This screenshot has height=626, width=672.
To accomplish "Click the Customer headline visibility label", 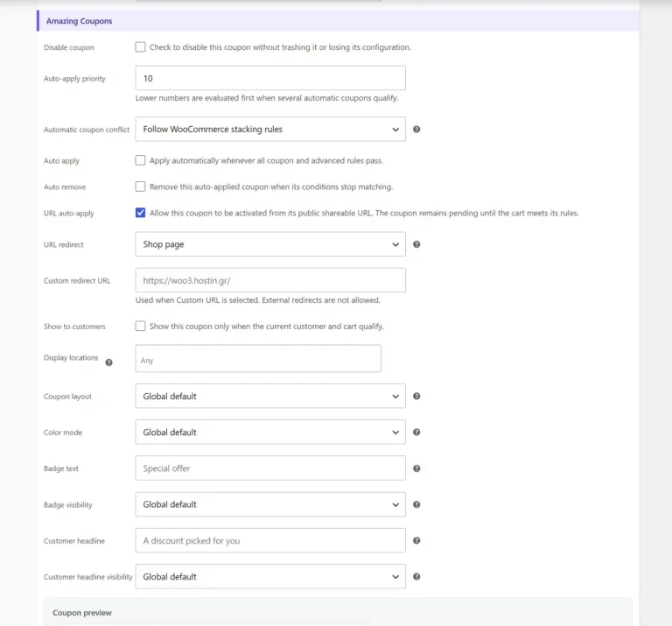I will (87, 577).
